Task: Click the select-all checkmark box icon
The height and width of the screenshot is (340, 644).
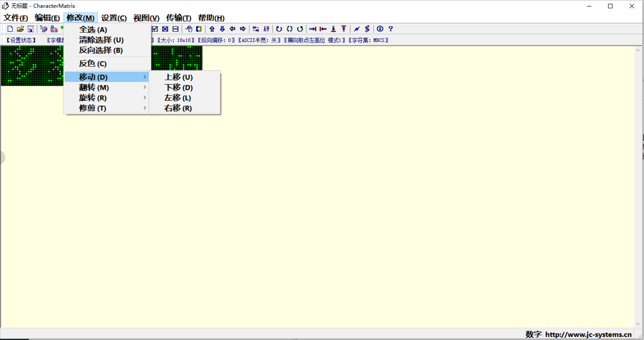Action: coord(155,29)
